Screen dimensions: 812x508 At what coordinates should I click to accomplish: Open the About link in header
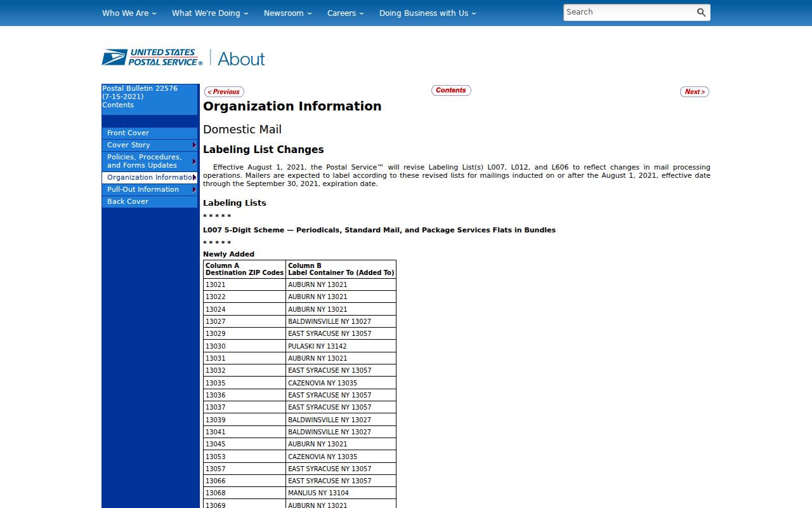241,58
